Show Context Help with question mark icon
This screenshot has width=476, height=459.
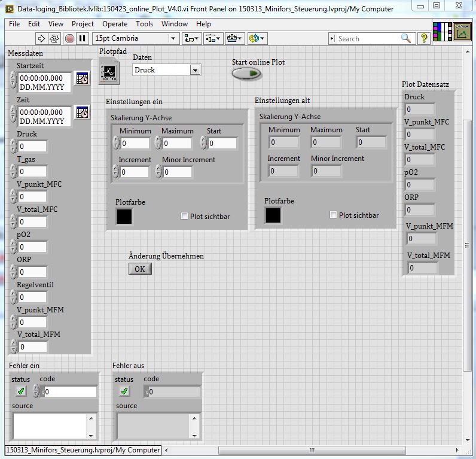pyautogui.click(x=423, y=38)
